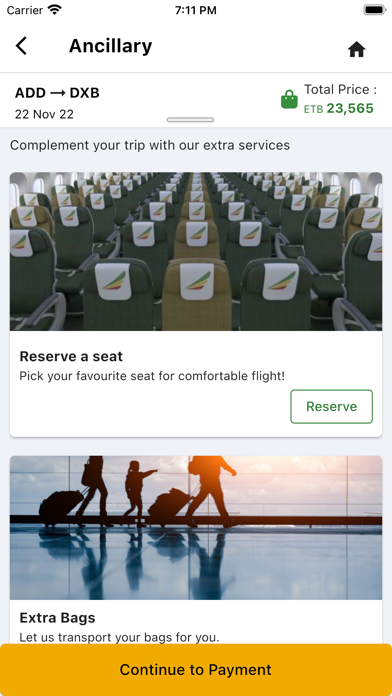392x696 pixels.
Task: Tap the back arrow icon
Action: click(21, 46)
